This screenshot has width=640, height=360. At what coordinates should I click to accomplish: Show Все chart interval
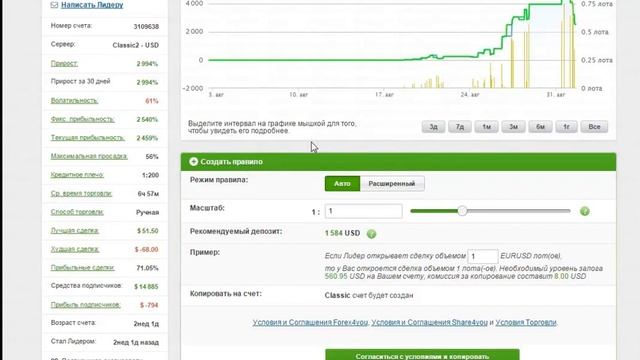pyautogui.click(x=594, y=127)
